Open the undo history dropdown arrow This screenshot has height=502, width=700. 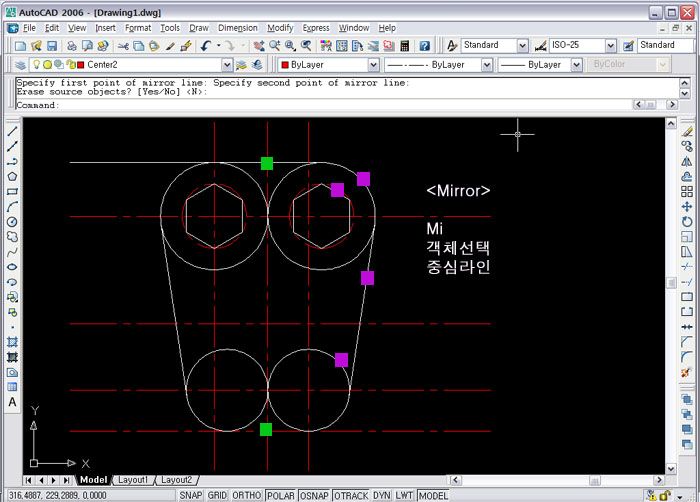(218, 46)
